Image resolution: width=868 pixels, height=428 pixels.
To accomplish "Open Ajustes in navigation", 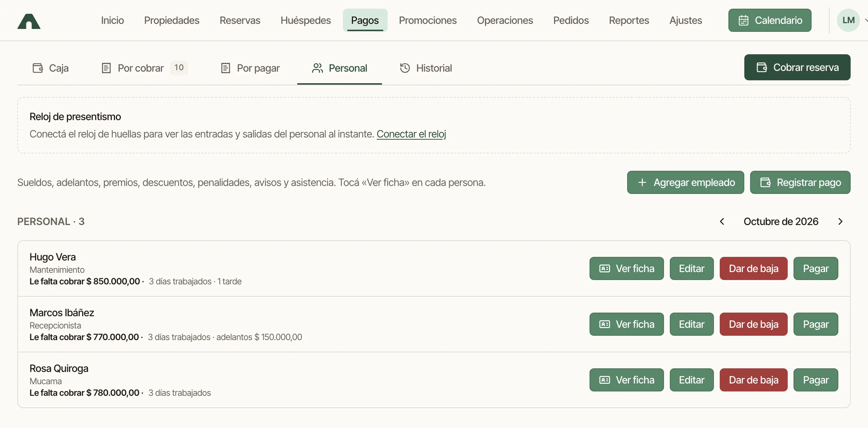I will (x=685, y=20).
